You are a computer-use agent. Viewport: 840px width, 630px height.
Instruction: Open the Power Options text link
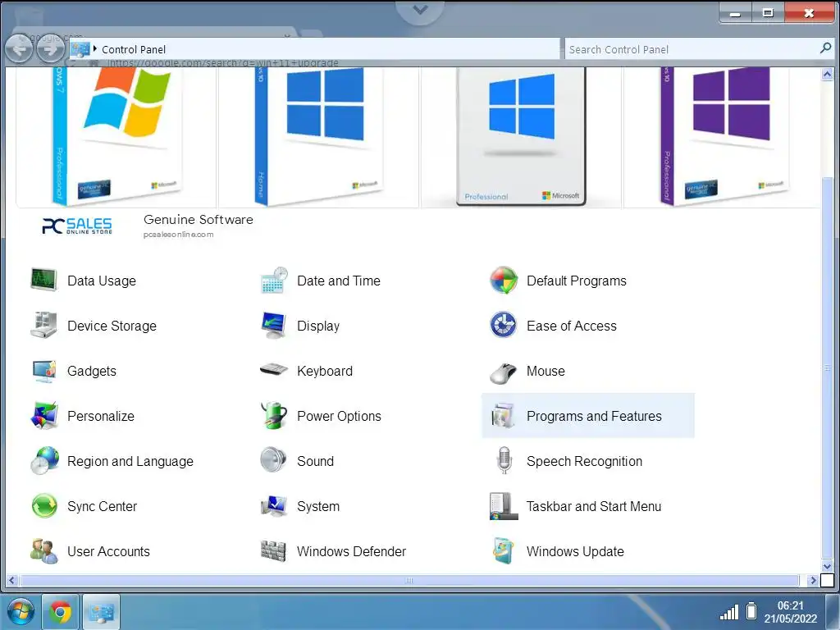339,416
